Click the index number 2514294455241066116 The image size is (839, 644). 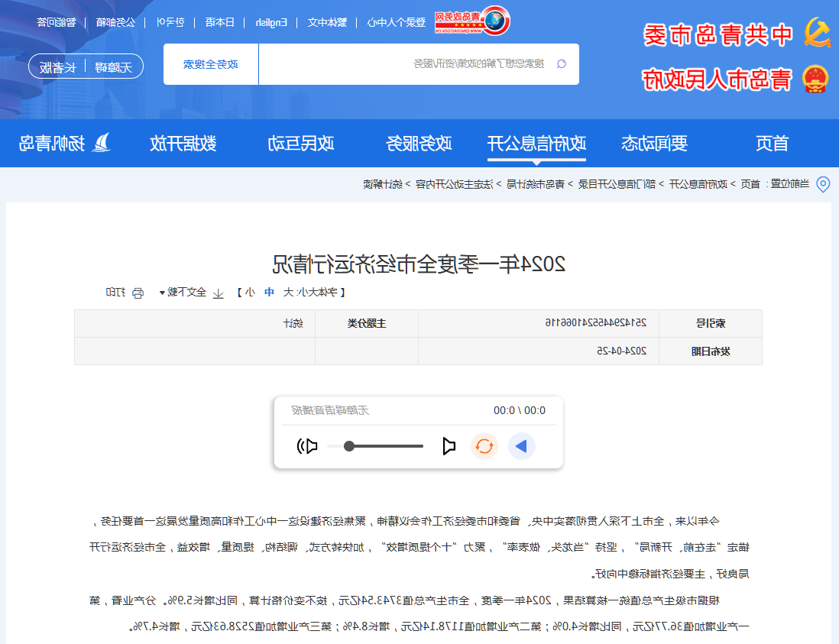coord(596,323)
